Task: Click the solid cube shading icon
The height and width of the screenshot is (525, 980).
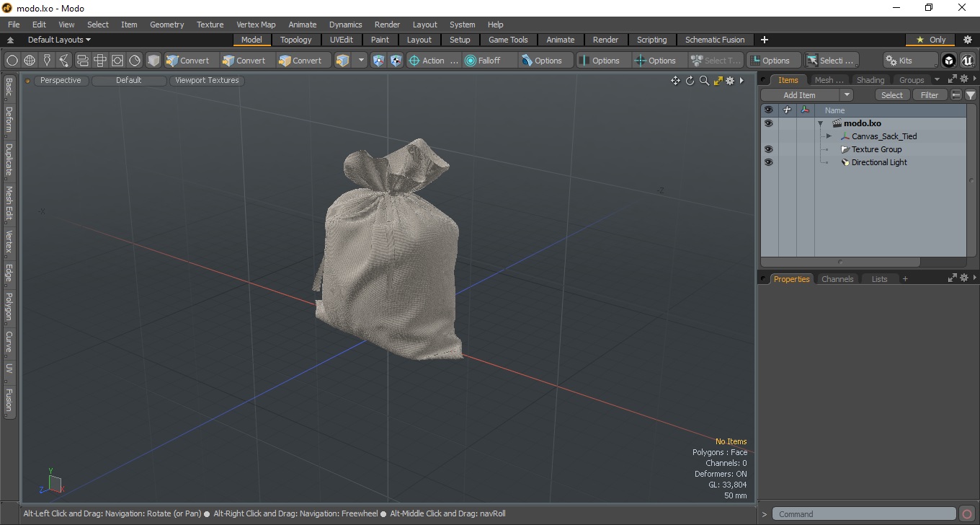Action: pyautogui.click(x=153, y=61)
